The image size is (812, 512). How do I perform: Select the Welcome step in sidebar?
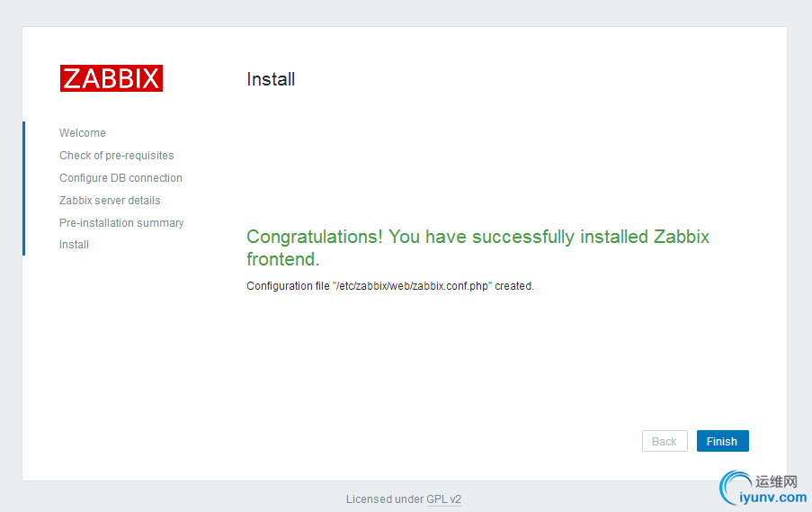pos(83,132)
